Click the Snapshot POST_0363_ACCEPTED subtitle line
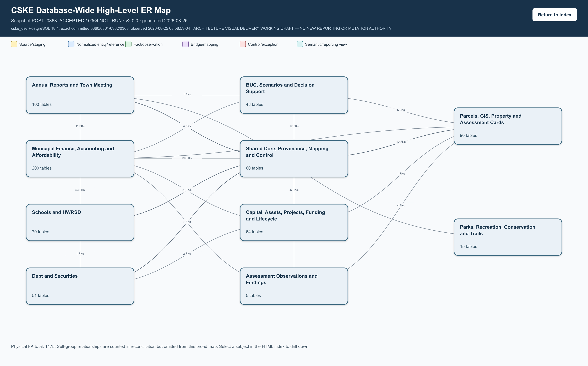This screenshot has height=366, width=588. [99, 21]
